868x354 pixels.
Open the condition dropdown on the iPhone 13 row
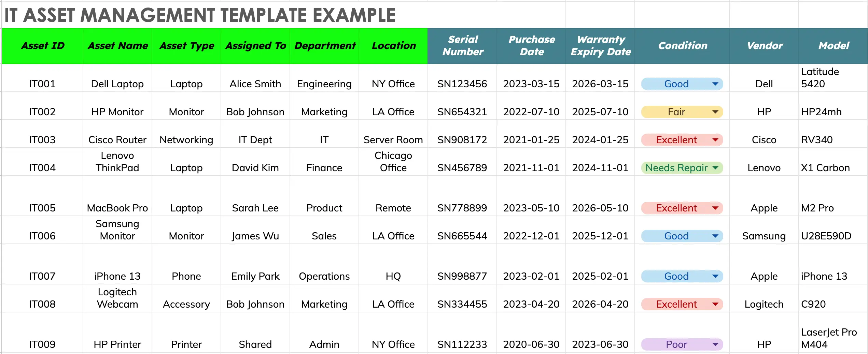click(716, 276)
